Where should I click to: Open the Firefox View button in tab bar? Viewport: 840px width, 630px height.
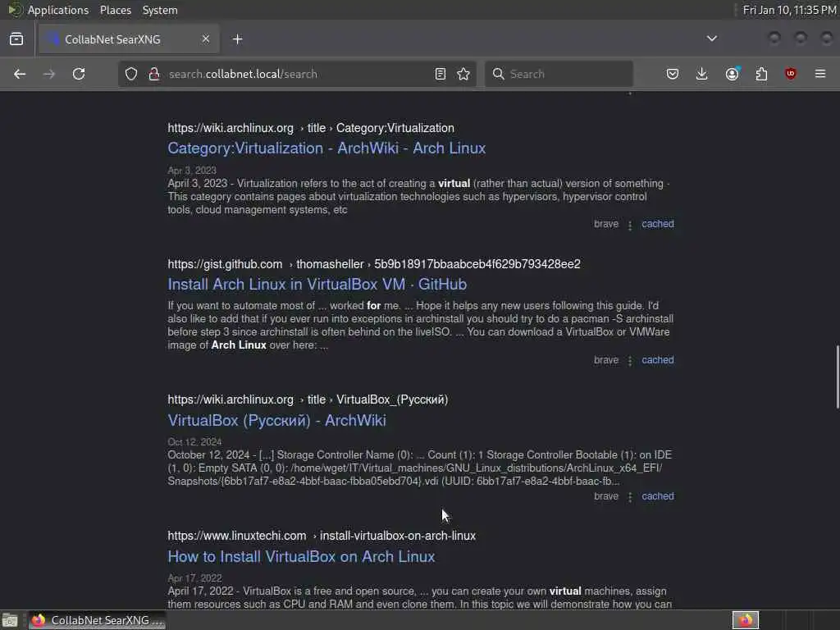[16, 39]
